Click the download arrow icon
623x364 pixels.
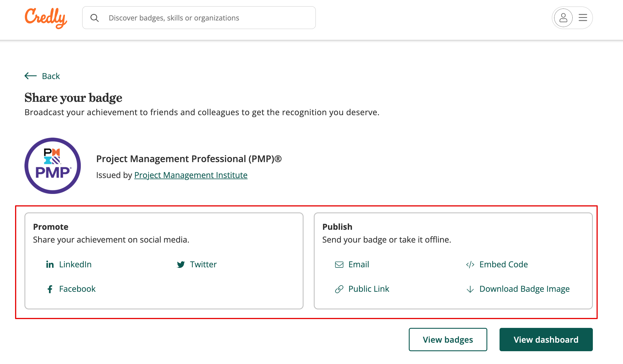pos(470,289)
